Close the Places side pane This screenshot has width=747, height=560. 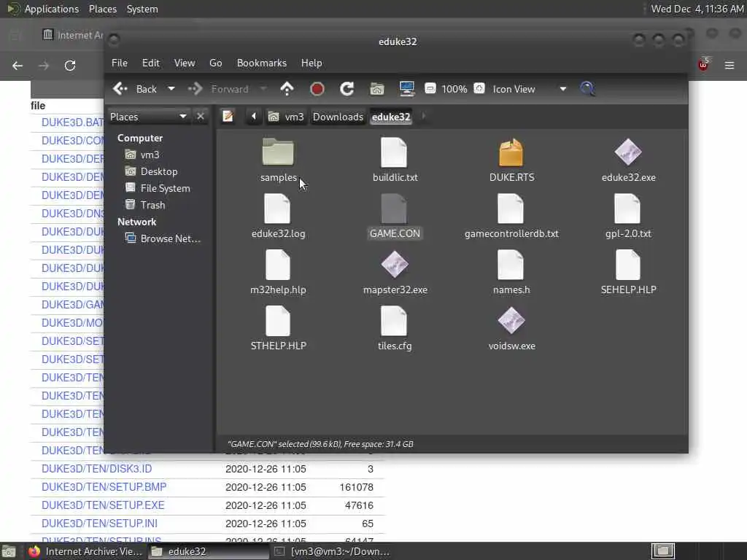201,117
